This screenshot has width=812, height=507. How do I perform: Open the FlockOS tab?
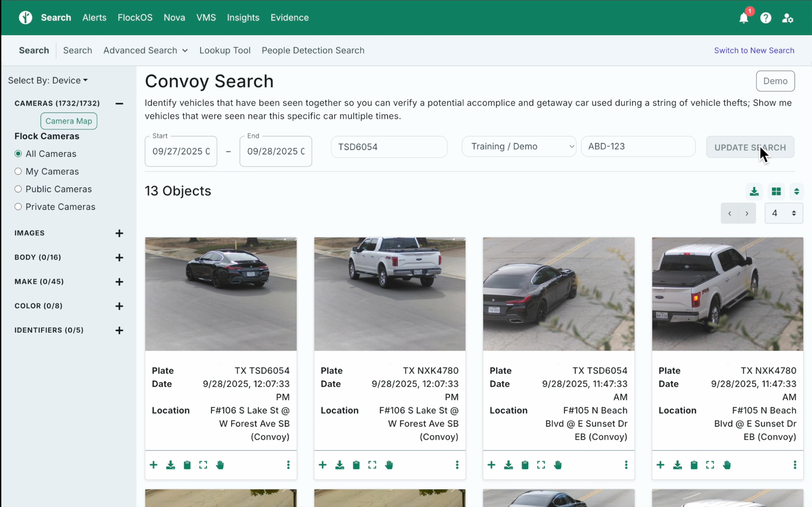(x=135, y=18)
